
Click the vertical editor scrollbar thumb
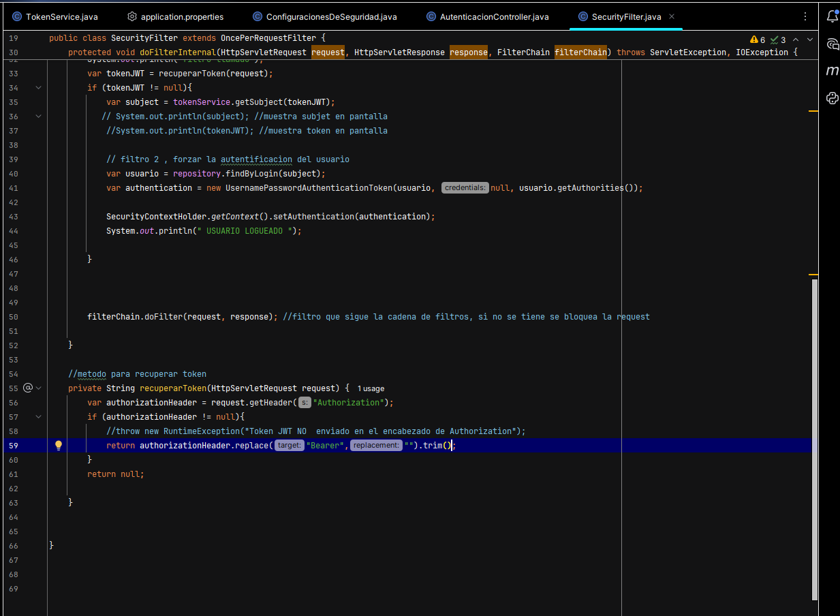coord(815,439)
